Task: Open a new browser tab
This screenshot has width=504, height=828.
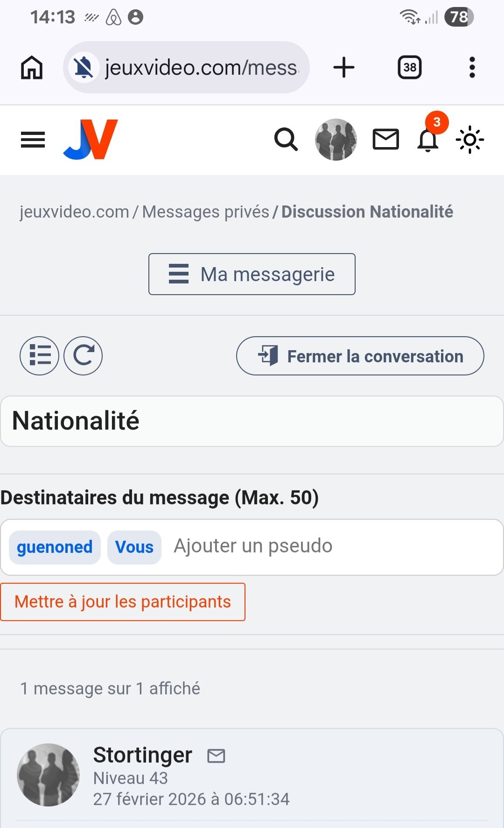Action: pyautogui.click(x=344, y=68)
